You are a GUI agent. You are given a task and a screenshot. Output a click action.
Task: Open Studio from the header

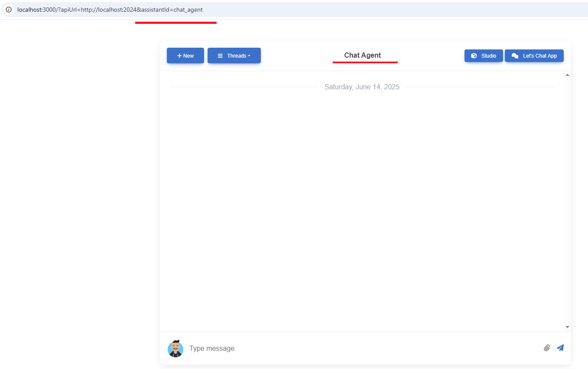tap(484, 56)
